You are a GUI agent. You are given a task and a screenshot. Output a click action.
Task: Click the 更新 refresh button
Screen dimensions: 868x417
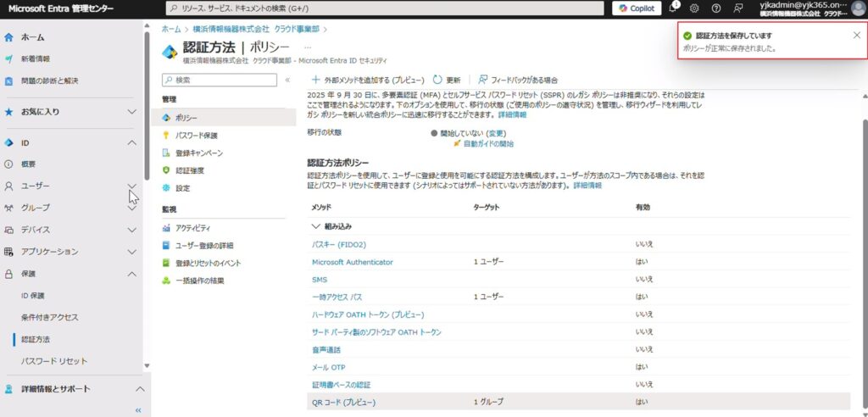click(447, 80)
